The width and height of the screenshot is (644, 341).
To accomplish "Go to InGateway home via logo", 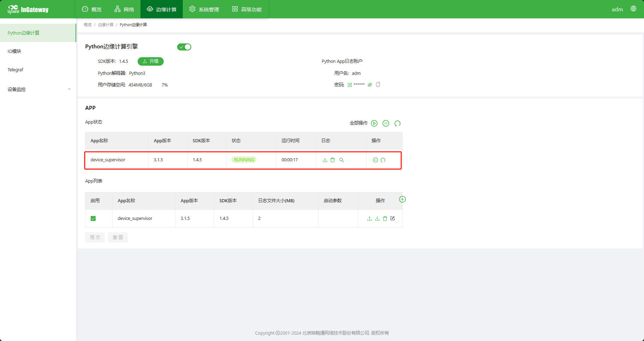I will point(28,10).
